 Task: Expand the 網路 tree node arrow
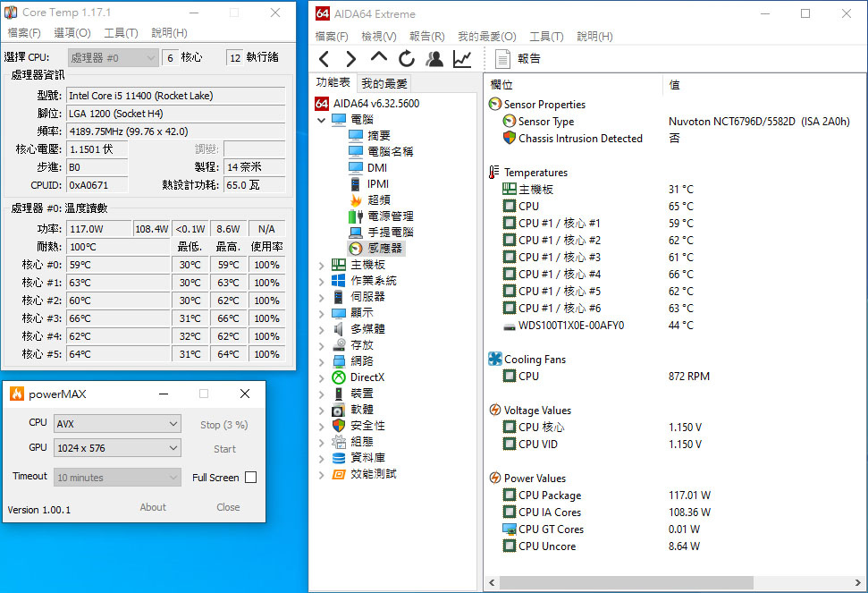[x=321, y=361]
